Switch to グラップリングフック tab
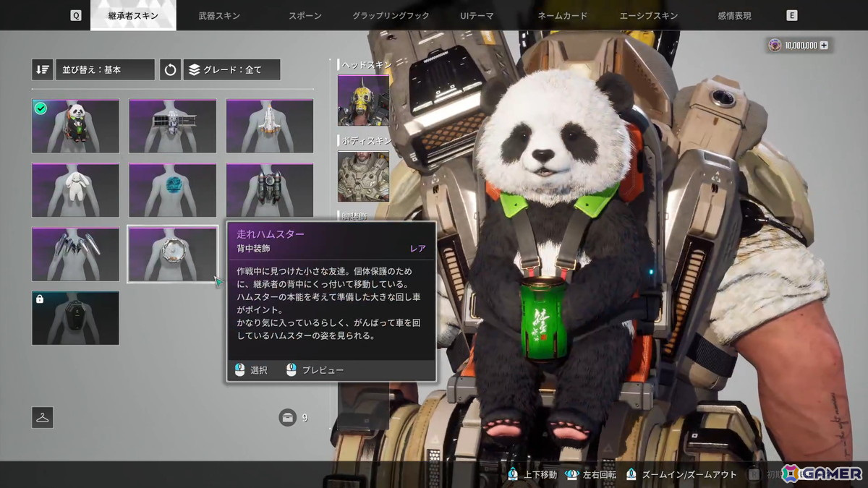This screenshot has width=868, height=488. coord(391,15)
